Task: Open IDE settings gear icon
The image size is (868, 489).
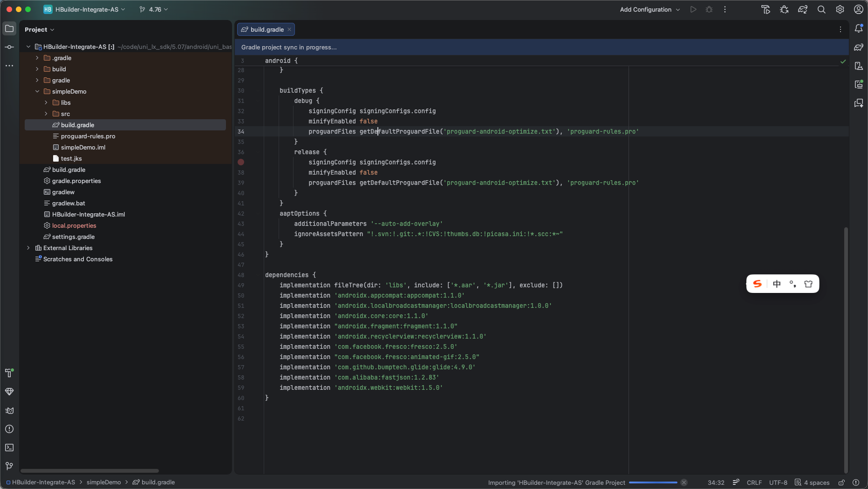Action: pyautogui.click(x=840, y=9)
